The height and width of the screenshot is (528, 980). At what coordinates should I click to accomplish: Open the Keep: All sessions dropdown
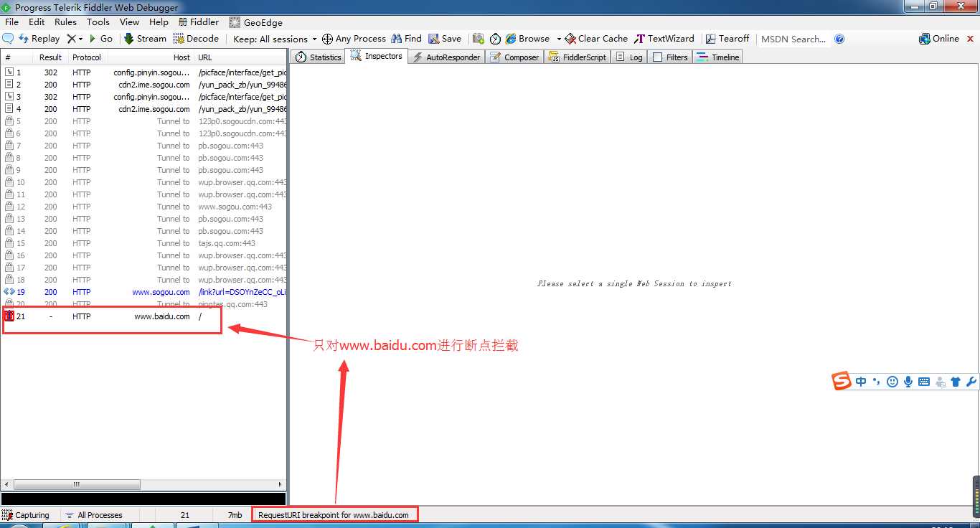[x=275, y=39]
